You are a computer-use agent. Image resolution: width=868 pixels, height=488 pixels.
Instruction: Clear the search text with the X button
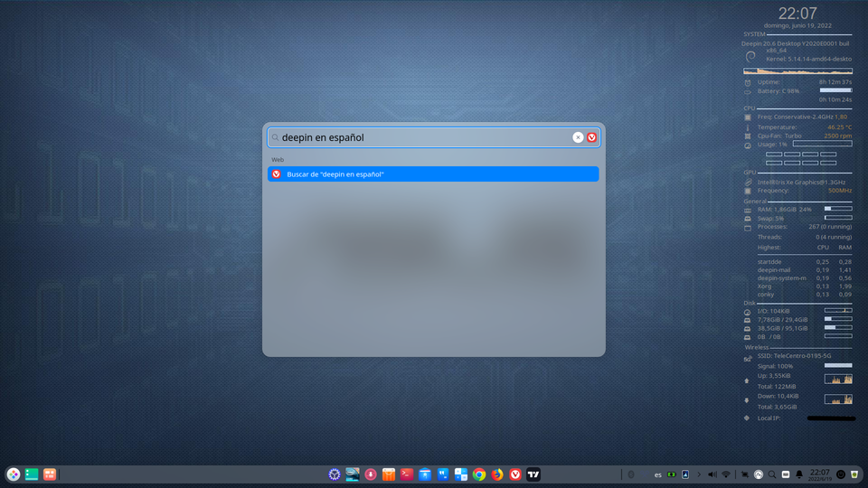point(578,137)
